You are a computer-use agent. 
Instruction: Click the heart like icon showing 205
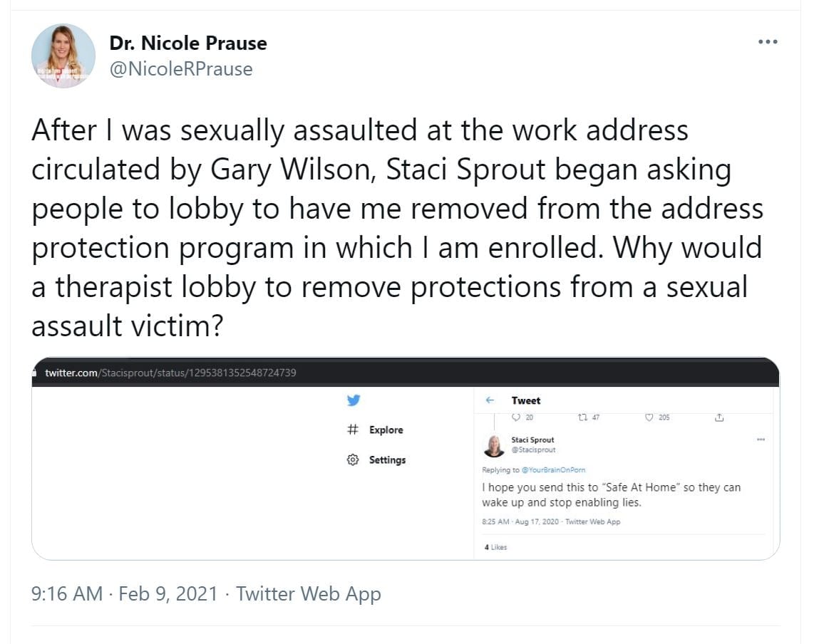coord(649,417)
